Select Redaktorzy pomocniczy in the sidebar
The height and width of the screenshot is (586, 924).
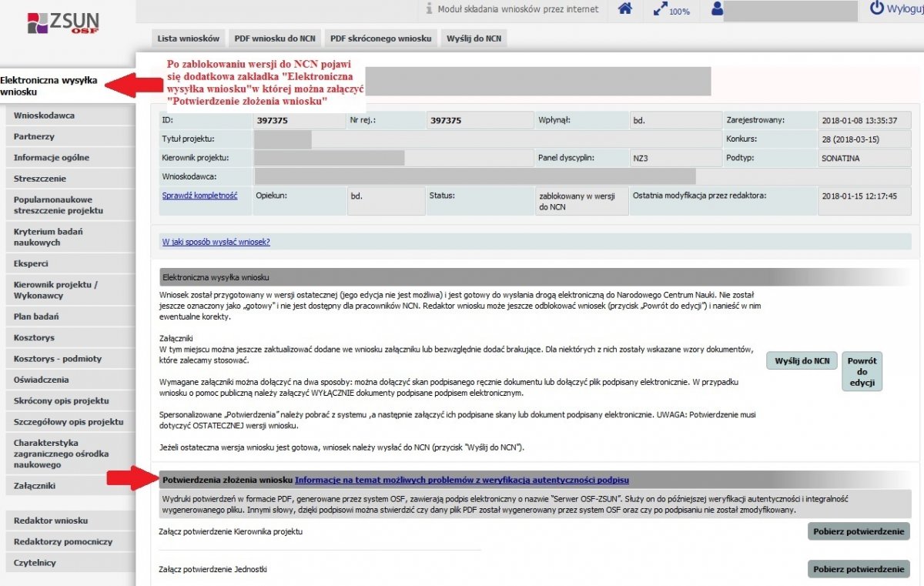pos(70,541)
